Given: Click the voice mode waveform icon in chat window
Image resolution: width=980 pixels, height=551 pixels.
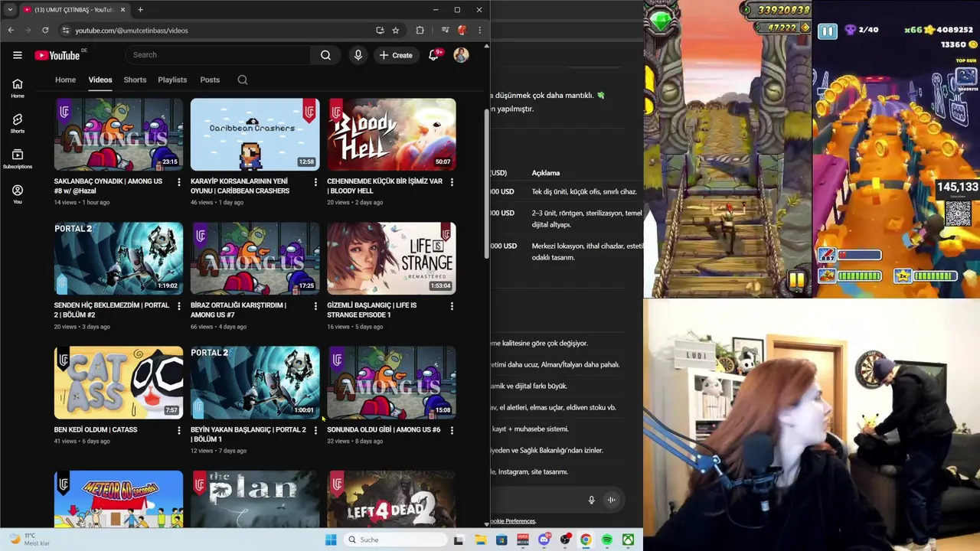Looking at the screenshot, I should (612, 500).
